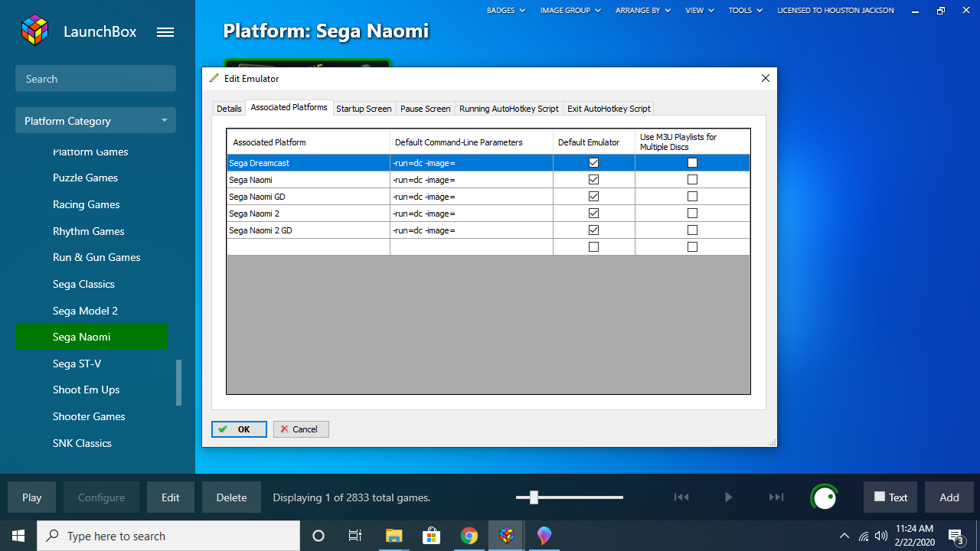Open File Explorer from taskbar

394,536
